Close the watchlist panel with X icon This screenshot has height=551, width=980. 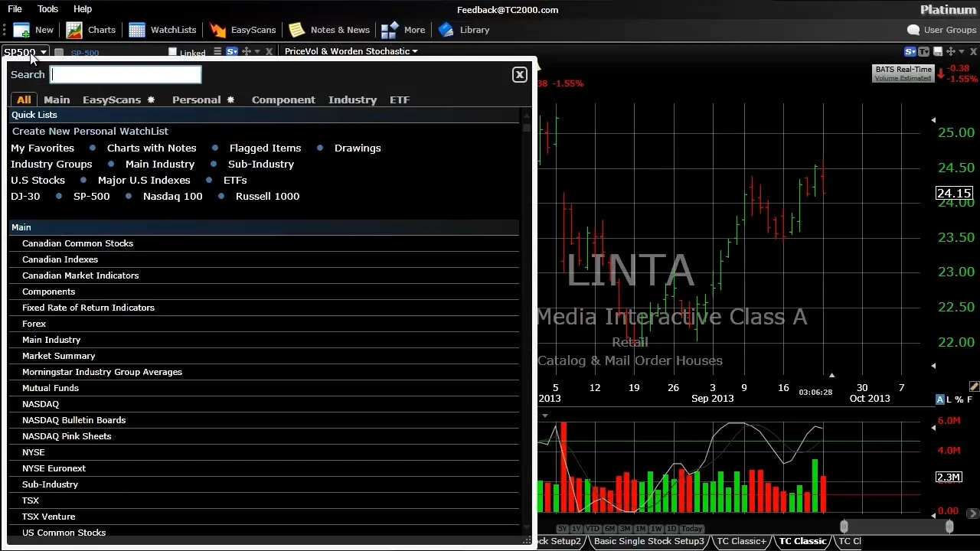[269, 51]
